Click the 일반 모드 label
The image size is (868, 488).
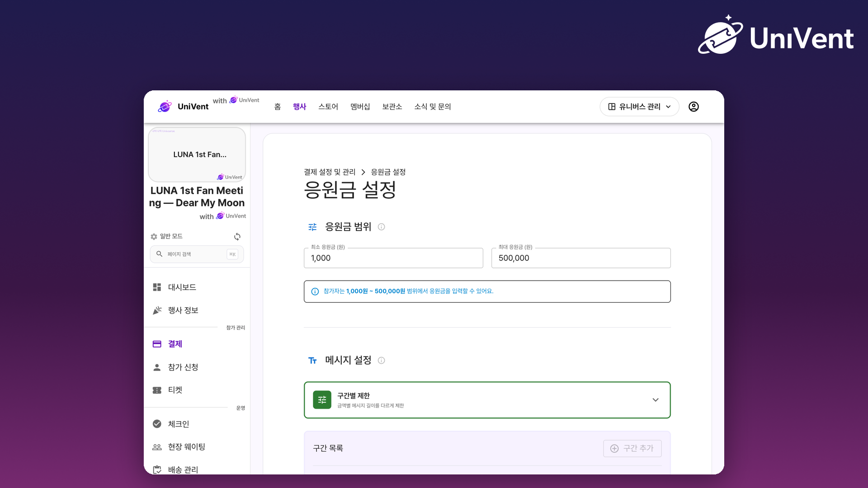point(171,236)
